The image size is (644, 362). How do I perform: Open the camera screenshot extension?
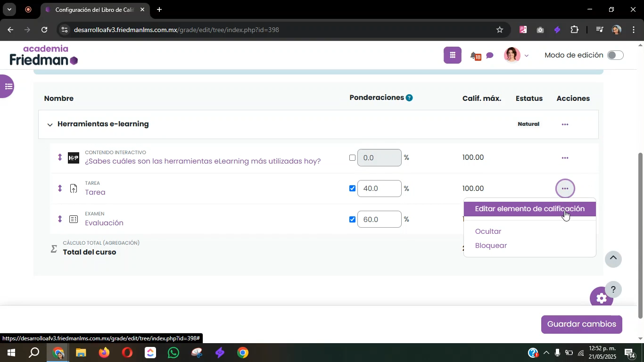(540, 30)
